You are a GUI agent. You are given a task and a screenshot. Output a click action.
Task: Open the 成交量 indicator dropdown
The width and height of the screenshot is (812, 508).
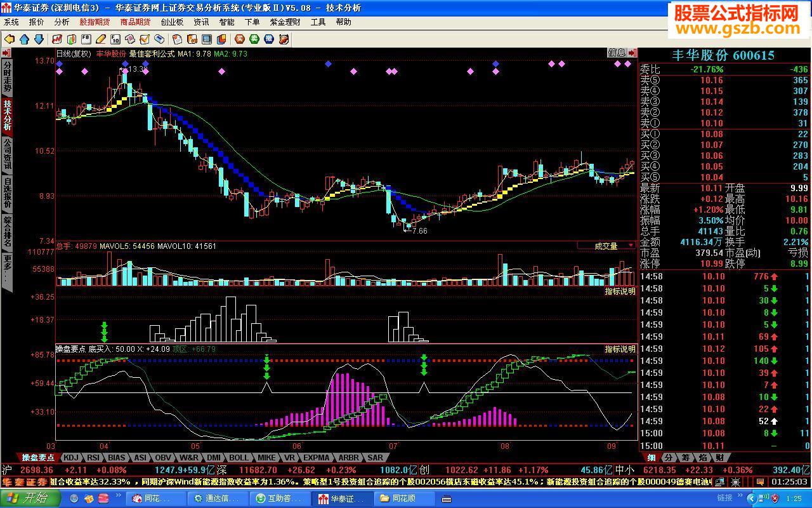point(606,245)
